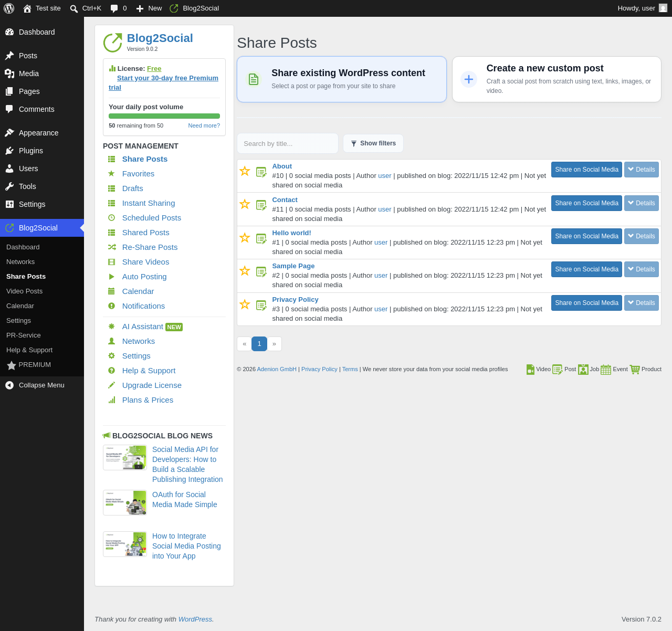Click the user avatar in admin bar
This screenshot has width=672, height=631.
point(663,8)
